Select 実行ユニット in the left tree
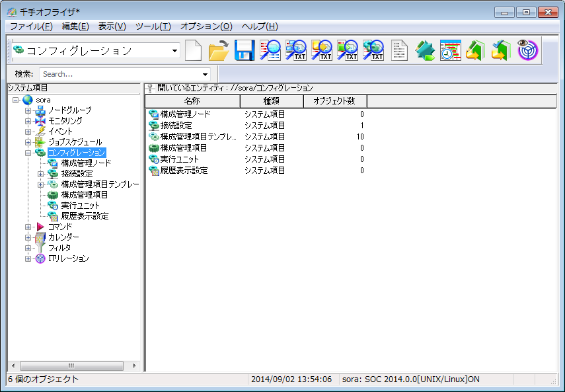 click(x=81, y=206)
